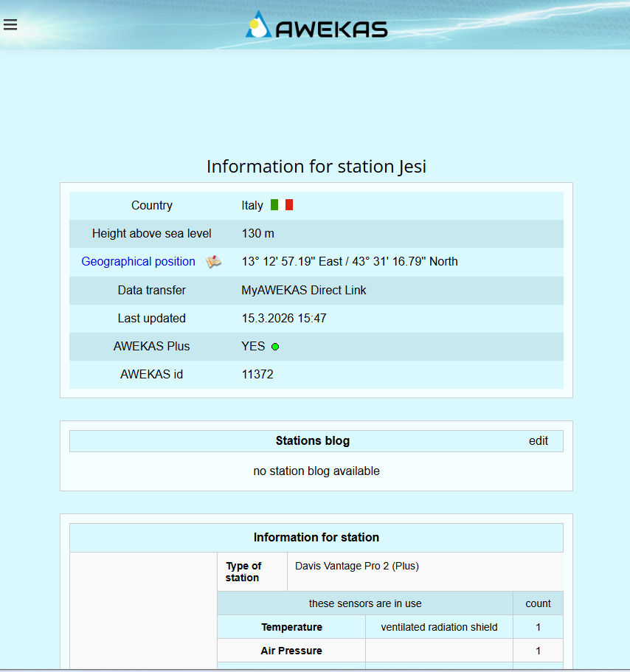Select the Davis Vantage Pro 2 (Plus) text
Viewport: 630px width, 672px height.
pyautogui.click(x=356, y=567)
